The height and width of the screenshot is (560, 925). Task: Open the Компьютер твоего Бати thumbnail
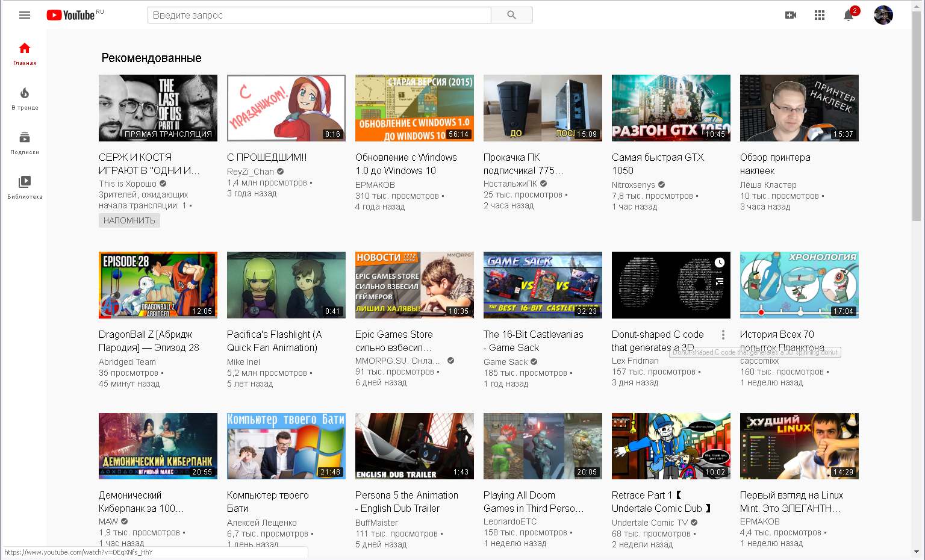coord(286,446)
